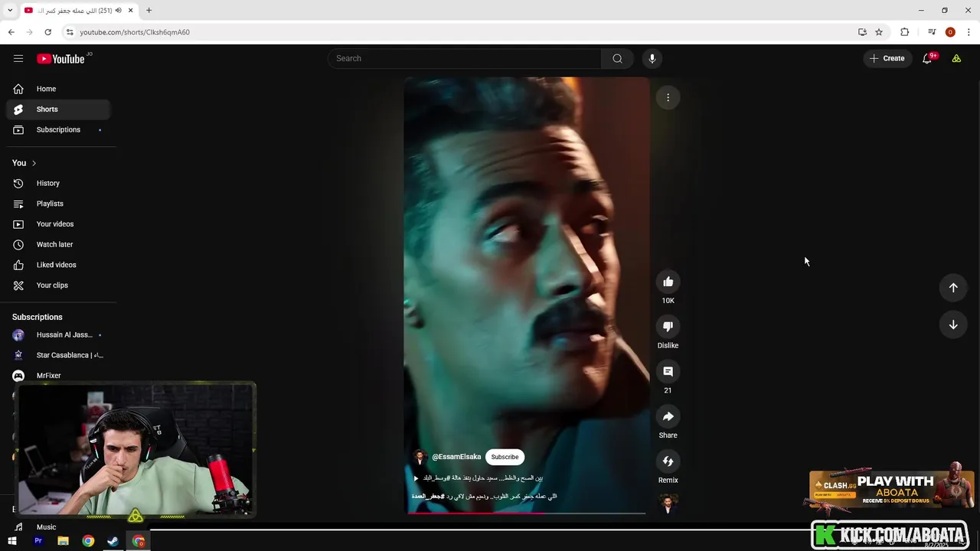Click the Create button
This screenshot has height=551, width=980.
point(887,58)
